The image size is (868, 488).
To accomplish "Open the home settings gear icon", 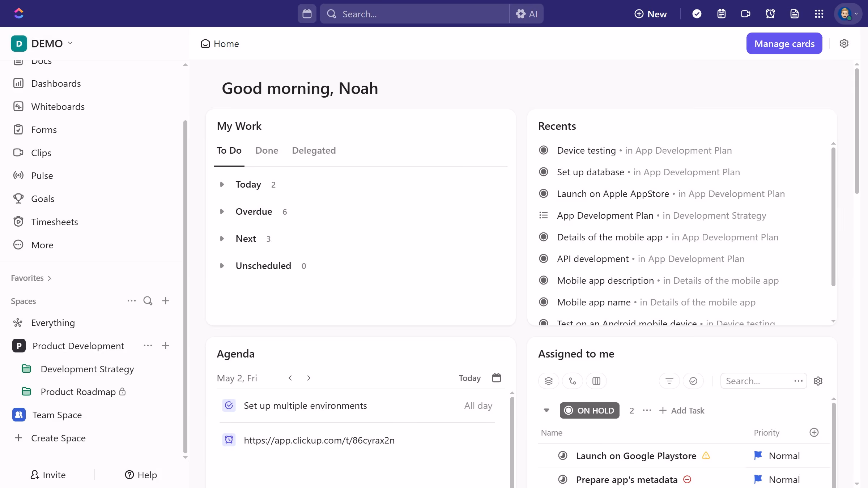I will click(x=844, y=43).
